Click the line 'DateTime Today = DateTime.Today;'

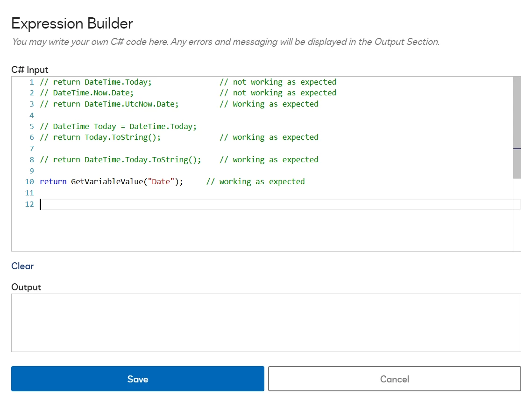[118, 126]
